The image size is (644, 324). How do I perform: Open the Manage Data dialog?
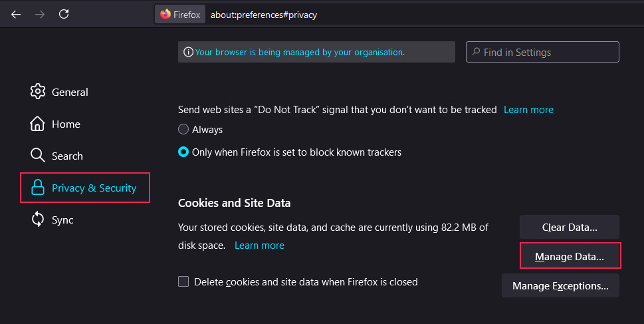click(570, 256)
